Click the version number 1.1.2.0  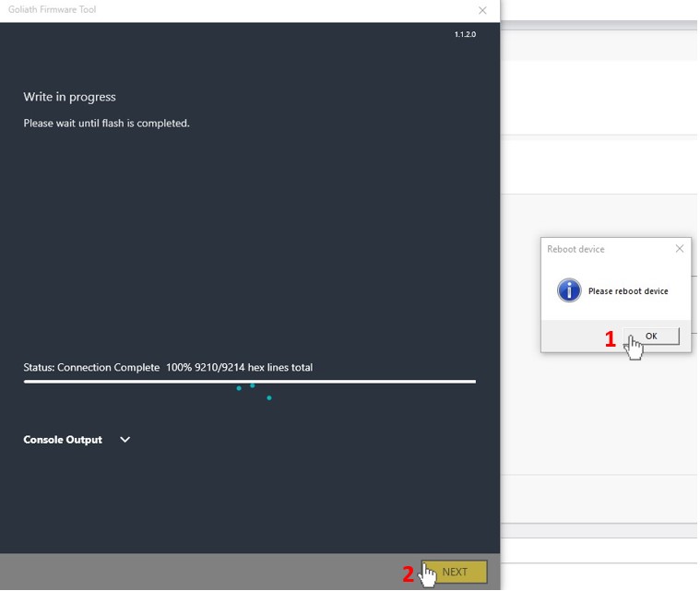[x=465, y=34]
